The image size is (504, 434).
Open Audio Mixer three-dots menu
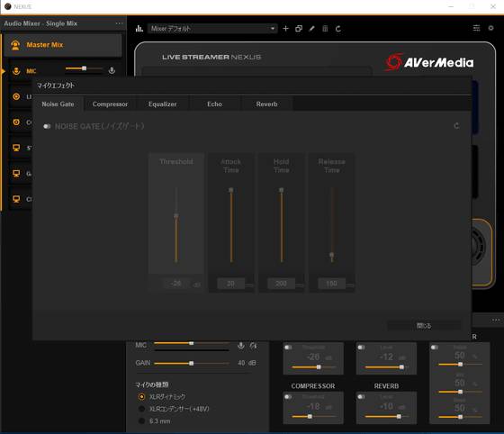119,23
